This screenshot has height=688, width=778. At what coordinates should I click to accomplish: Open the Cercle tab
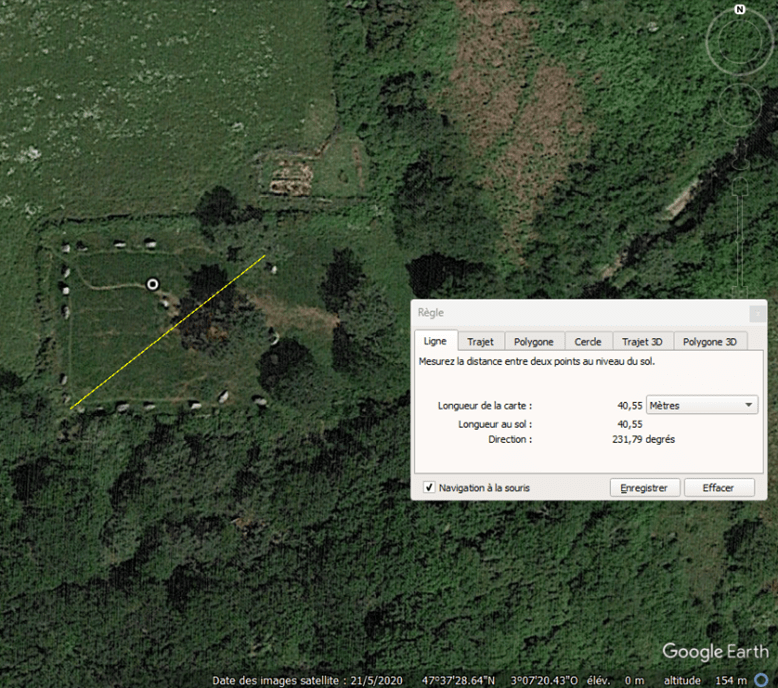pos(588,342)
